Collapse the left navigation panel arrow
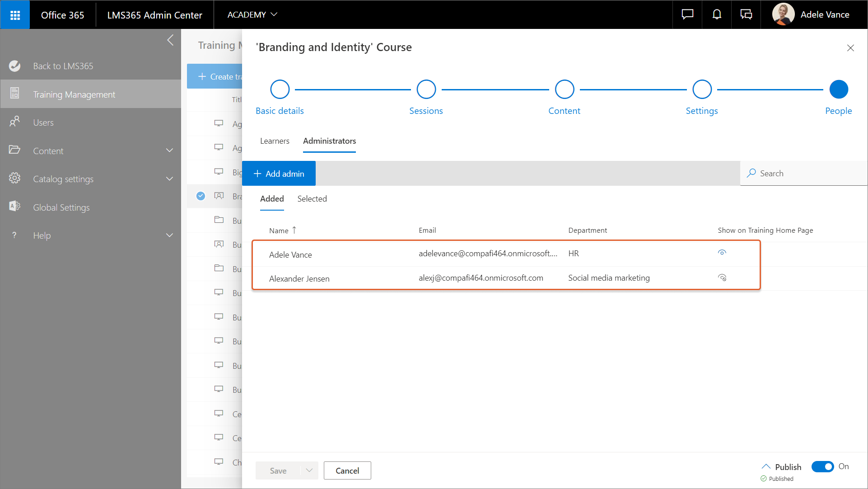 coord(170,40)
